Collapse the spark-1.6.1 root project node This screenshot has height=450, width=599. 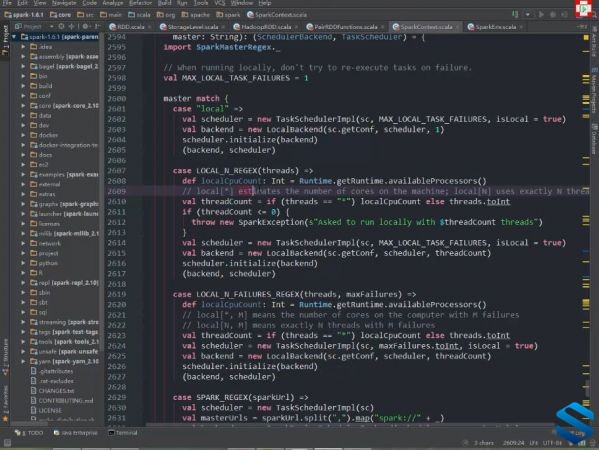(x=14, y=37)
